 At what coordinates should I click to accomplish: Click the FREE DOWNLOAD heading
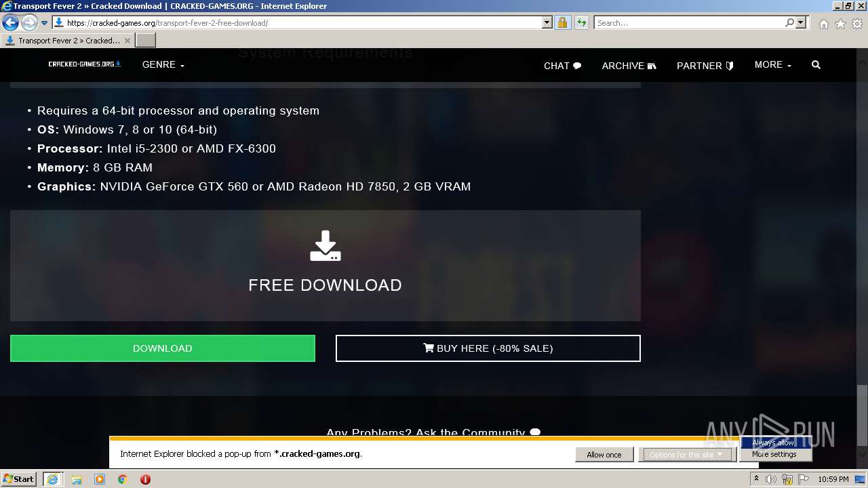pos(325,285)
